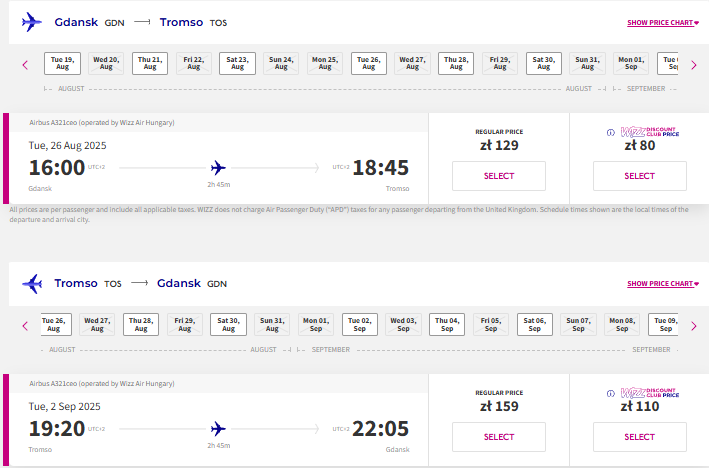709x468 pixels.
Task: Click the return previous dates arrow
Action: point(25,326)
